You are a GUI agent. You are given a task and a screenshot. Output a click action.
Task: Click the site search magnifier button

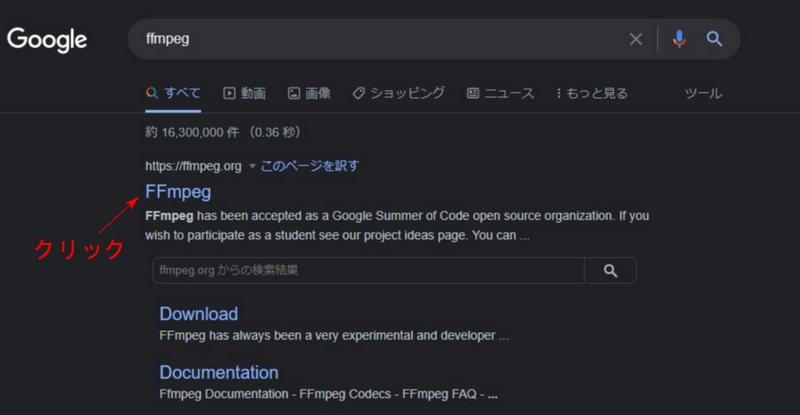610,271
